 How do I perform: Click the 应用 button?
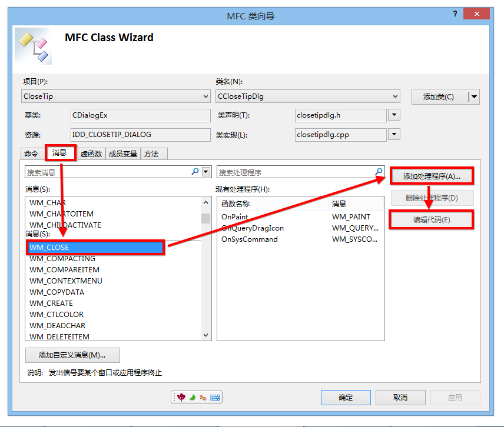point(455,398)
